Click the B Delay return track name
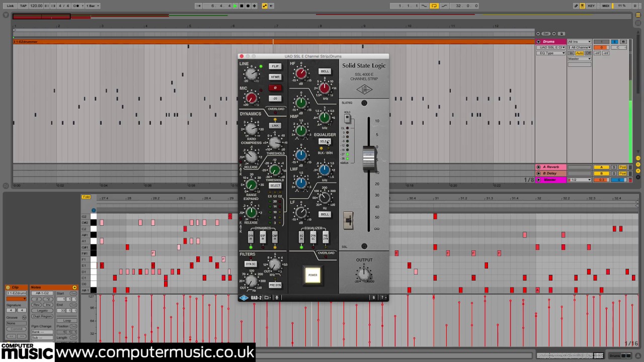Screen dimensions: 644x362 point(550,173)
